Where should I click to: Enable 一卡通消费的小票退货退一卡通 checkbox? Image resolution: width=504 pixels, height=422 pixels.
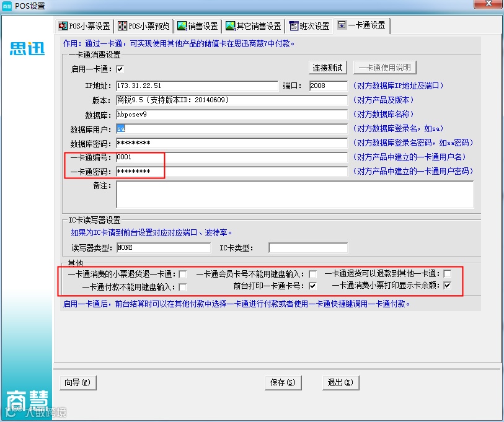[183, 274]
